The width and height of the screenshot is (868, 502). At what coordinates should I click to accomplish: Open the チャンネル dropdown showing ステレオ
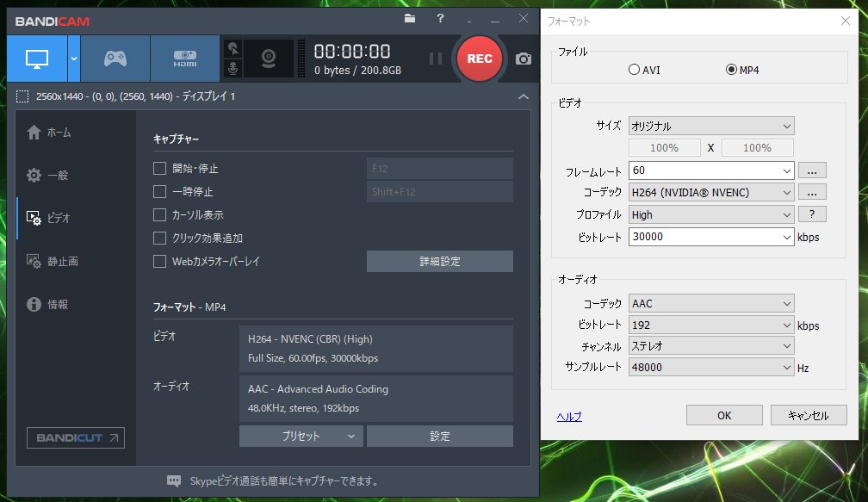711,346
